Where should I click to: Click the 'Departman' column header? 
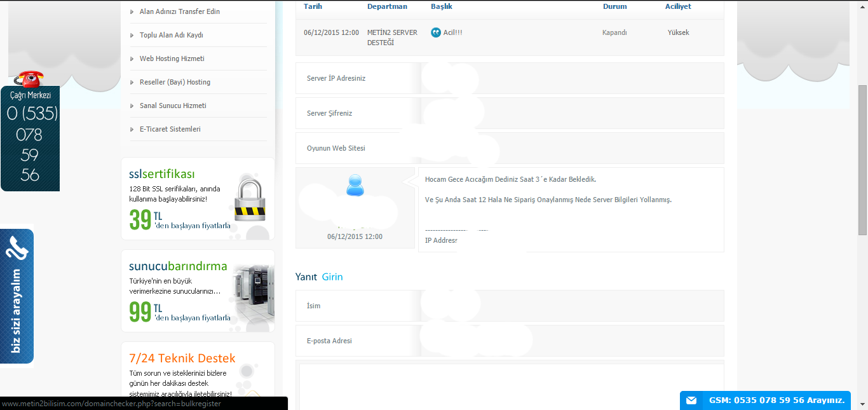click(387, 6)
